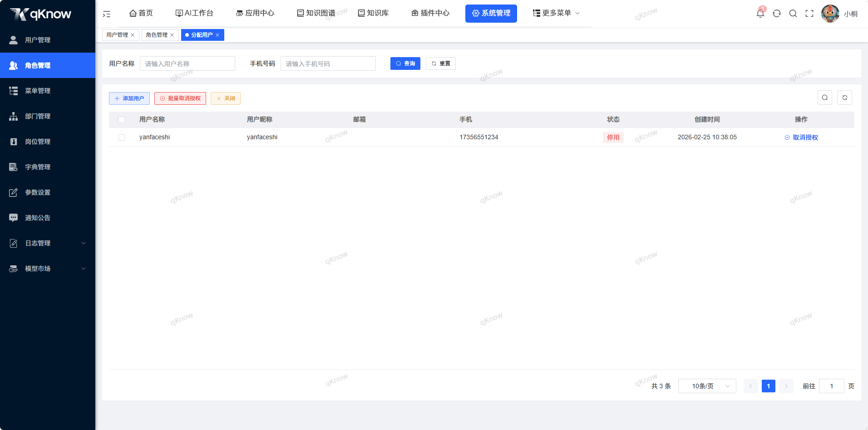The height and width of the screenshot is (430, 868).
Task: Click the 用户昵称 column header
Action: 260,119
